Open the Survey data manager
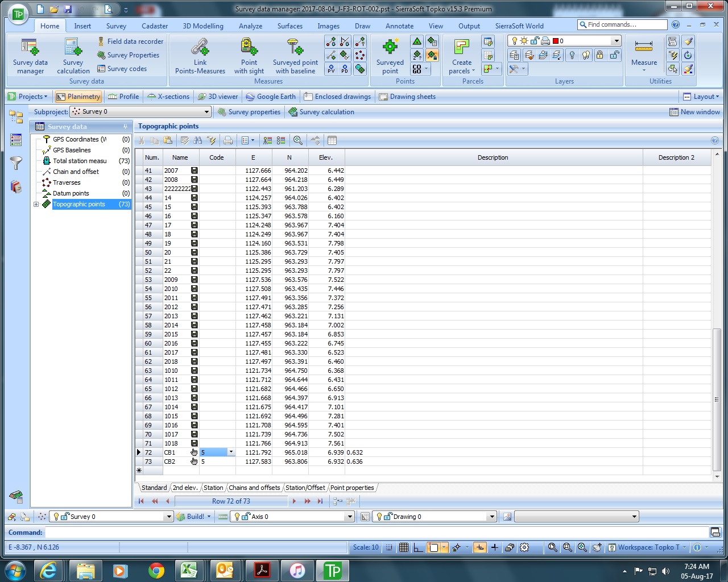The width and height of the screenshot is (728, 582). pyautogui.click(x=30, y=54)
